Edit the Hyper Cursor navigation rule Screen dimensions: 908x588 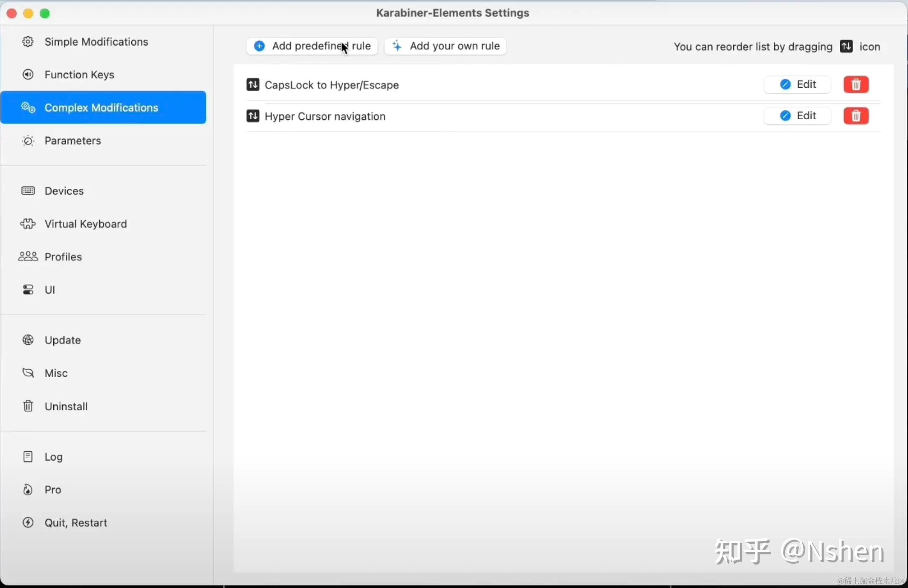point(798,115)
